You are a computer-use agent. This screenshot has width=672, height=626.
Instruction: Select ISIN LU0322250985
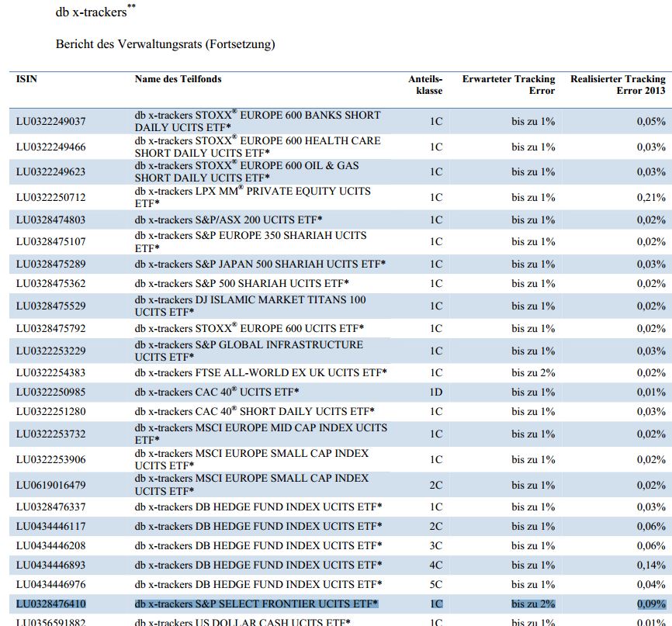(51, 392)
